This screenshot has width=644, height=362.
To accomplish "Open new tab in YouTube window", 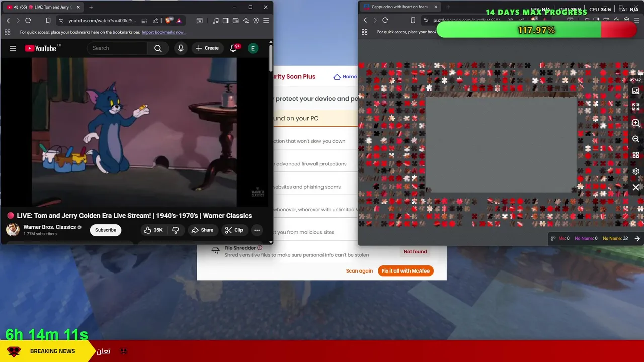I will point(91,7).
